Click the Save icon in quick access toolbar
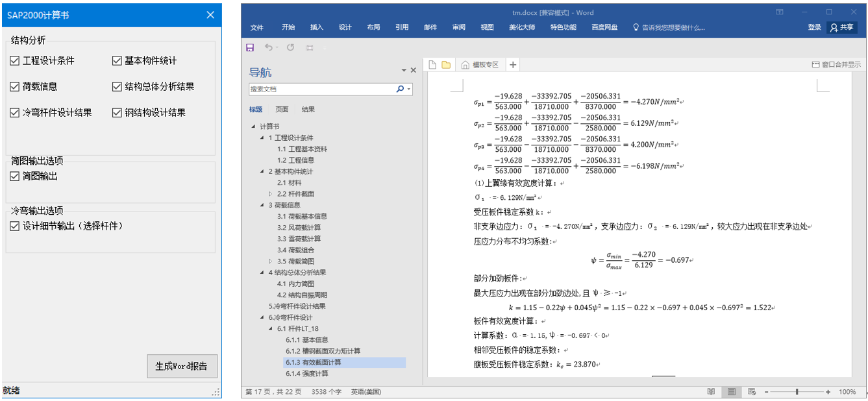The width and height of the screenshot is (868, 401). (x=250, y=47)
